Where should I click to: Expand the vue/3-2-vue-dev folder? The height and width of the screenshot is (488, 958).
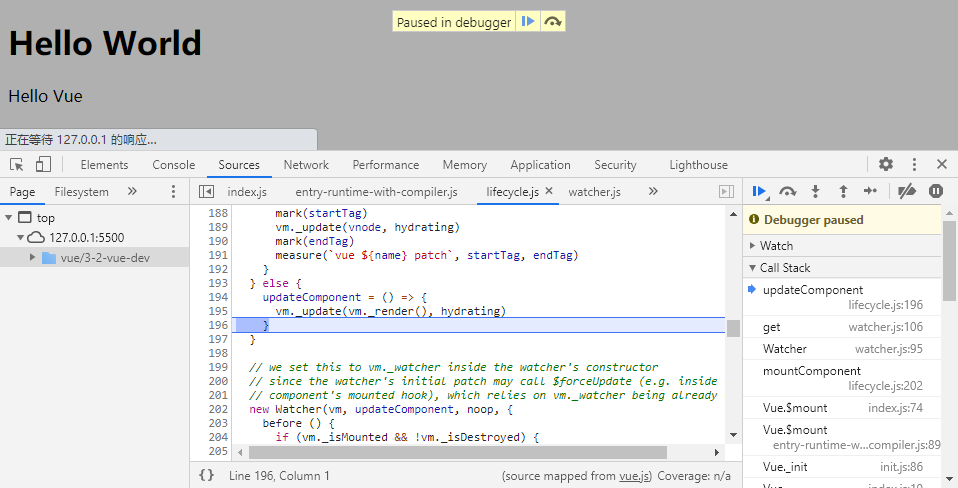(x=32, y=257)
